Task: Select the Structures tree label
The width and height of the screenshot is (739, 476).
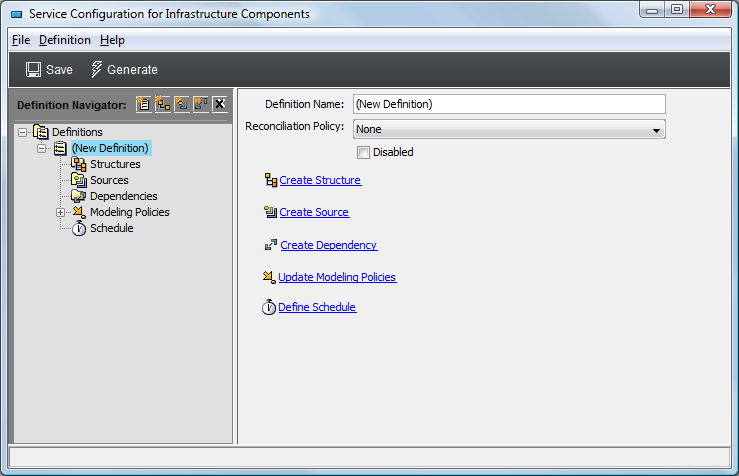Action: [115, 164]
